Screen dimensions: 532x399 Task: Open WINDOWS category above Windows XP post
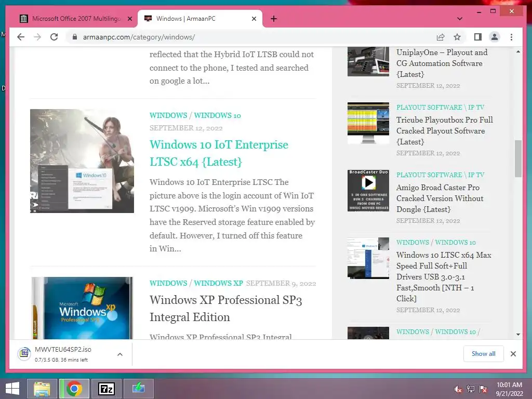click(x=168, y=283)
